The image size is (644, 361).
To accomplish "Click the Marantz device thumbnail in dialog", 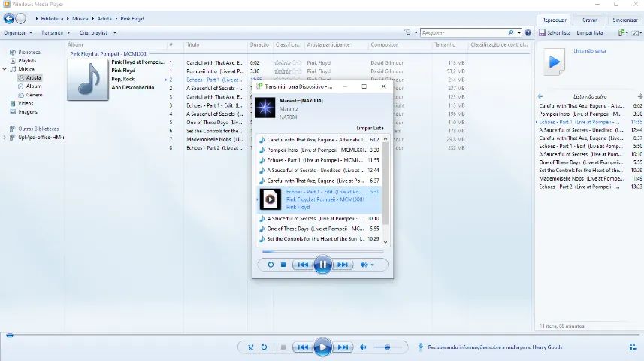I will (265, 108).
